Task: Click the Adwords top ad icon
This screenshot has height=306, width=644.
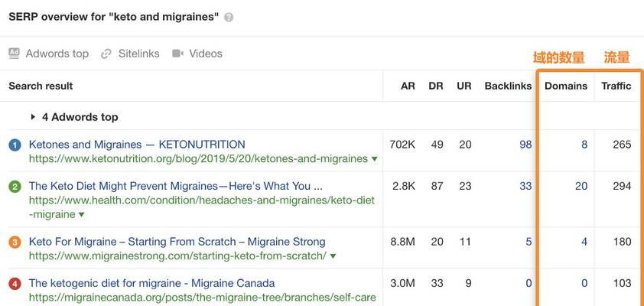Action: 14,54
